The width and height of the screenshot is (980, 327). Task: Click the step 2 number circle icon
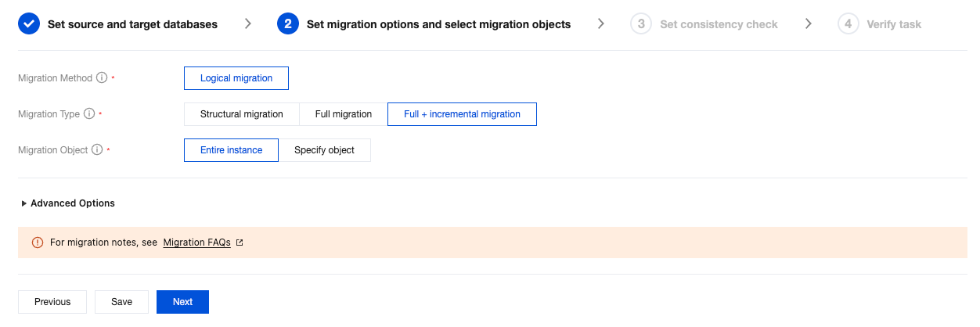tap(288, 24)
